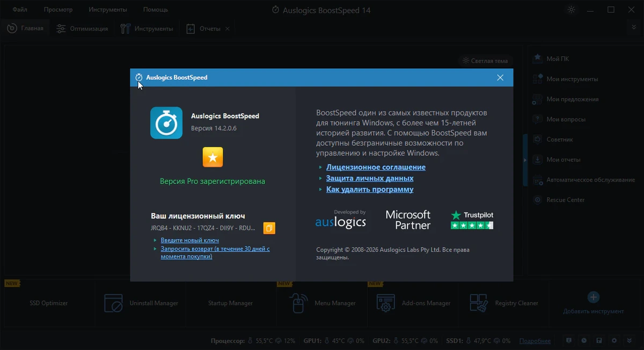Viewport: 644px width, 350px height.
Task: Open Мой ПК in the sidebar
Action: pyautogui.click(x=551, y=59)
